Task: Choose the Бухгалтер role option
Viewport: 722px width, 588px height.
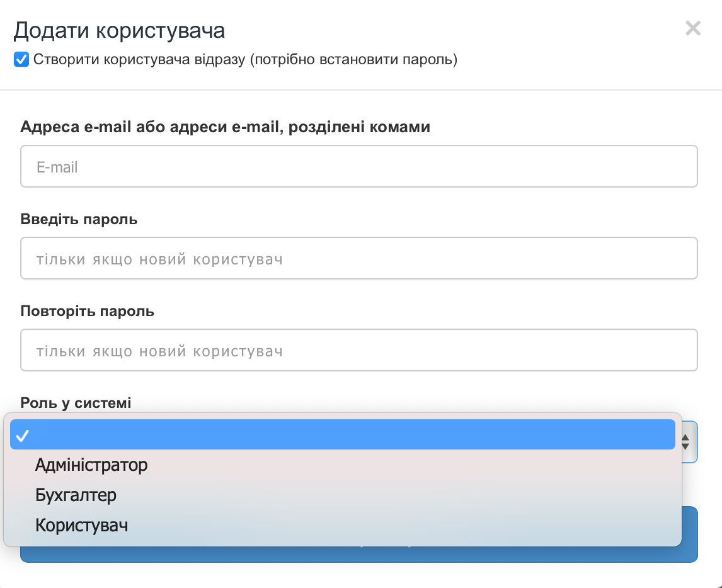Action: click(x=76, y=495)
